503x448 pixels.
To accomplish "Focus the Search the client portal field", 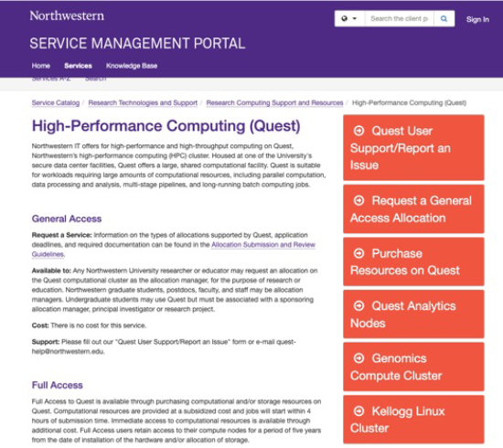I will click(x=399, y=19).
